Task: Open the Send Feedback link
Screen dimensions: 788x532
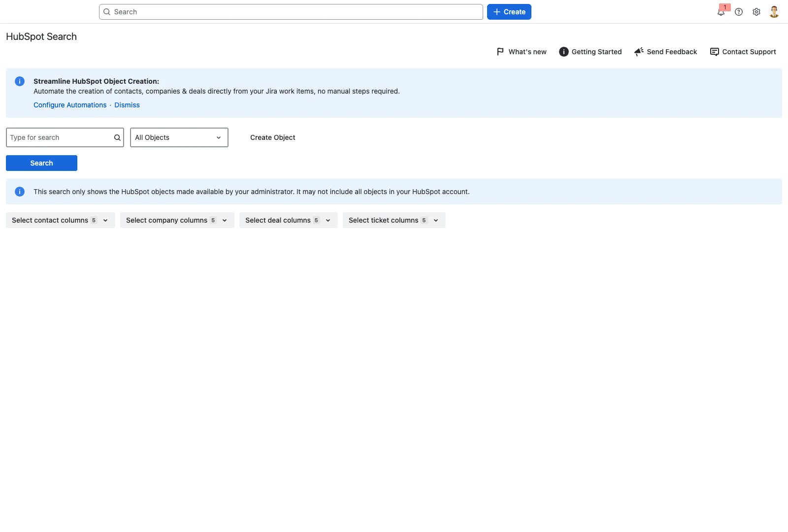Action: click(x=666, y=52)
